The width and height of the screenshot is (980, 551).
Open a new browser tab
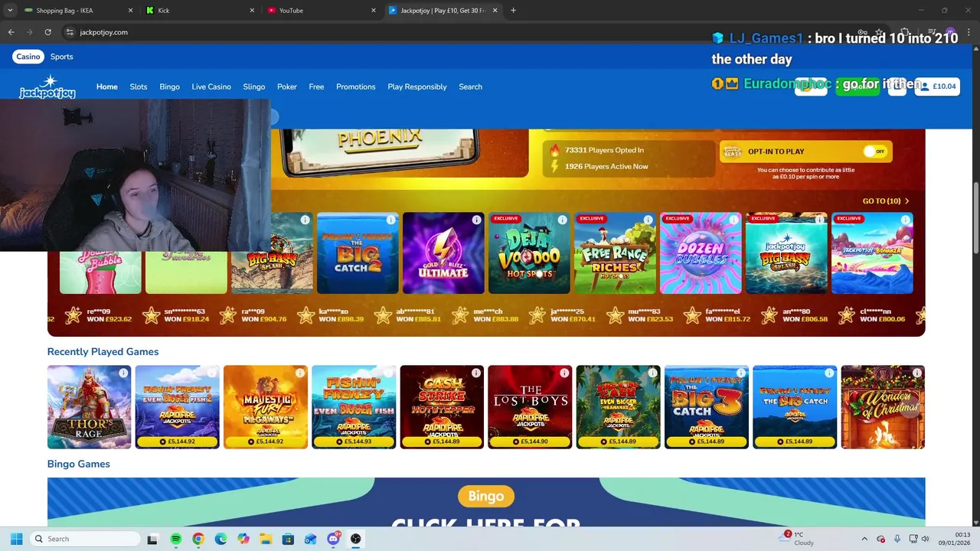(513, 10)
